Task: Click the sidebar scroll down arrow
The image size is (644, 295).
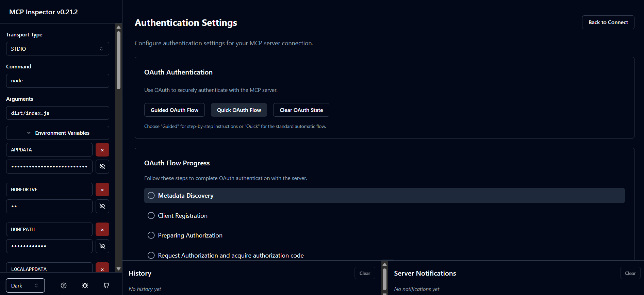Action: pyautogui.click(x=118, y=269)
